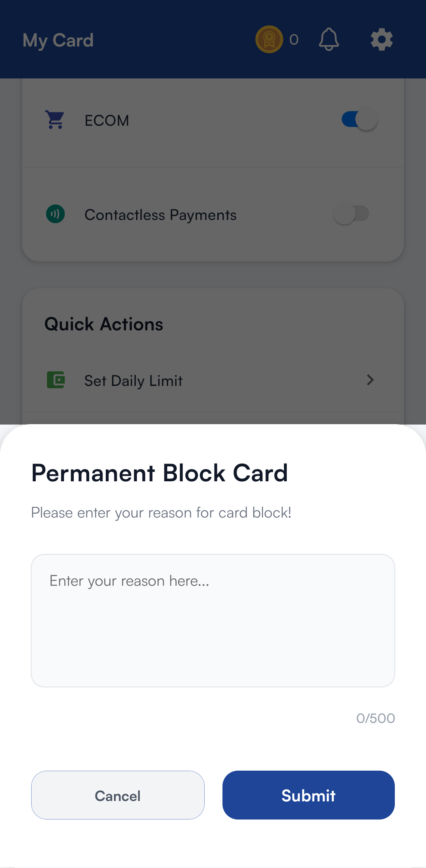
Task: Expand Set Daily Limit chevron arrow
Action: pyautogui.click(x=370, y=380)
